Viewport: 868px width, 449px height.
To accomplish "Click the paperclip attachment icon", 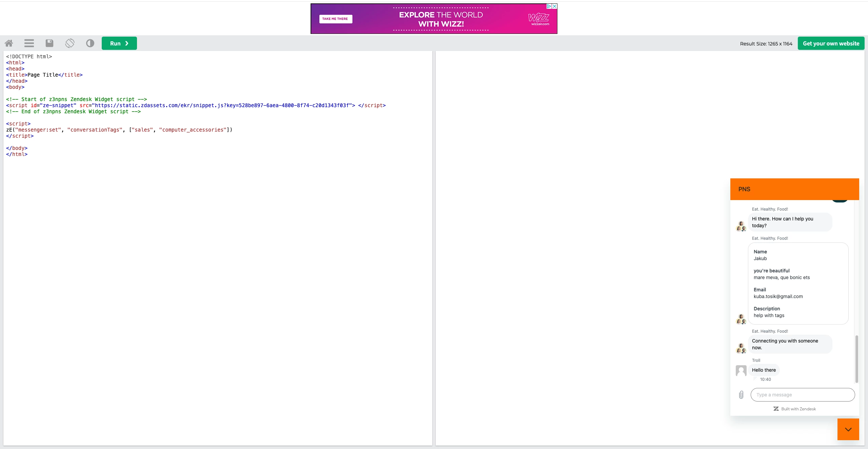I will tap(741, 395).
